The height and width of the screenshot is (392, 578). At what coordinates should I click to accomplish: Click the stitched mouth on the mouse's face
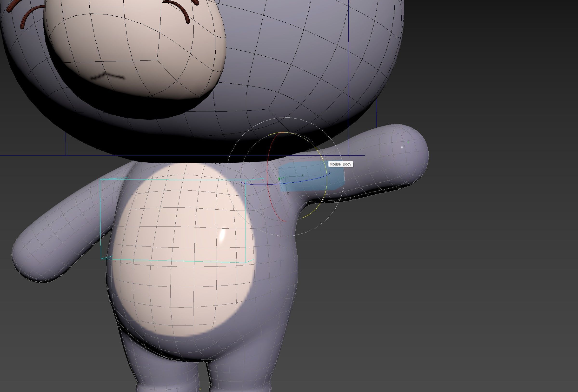point(107,76)
